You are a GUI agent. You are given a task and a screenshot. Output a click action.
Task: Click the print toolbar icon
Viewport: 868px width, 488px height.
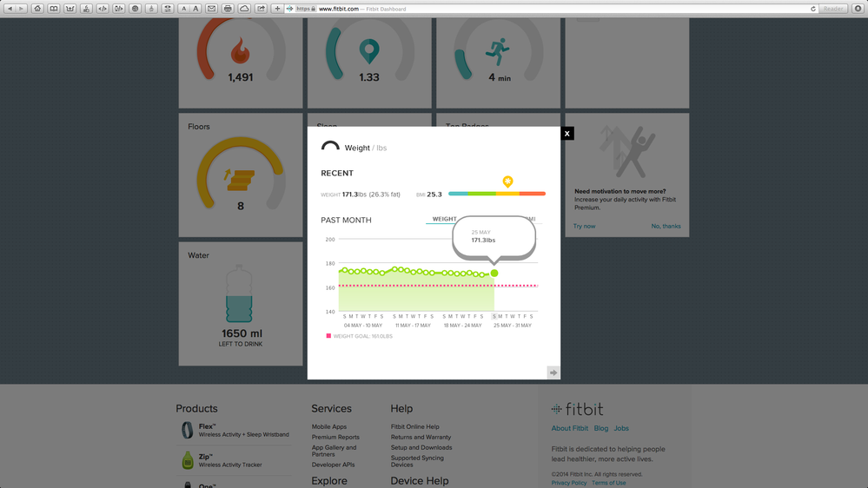point(228,9)
